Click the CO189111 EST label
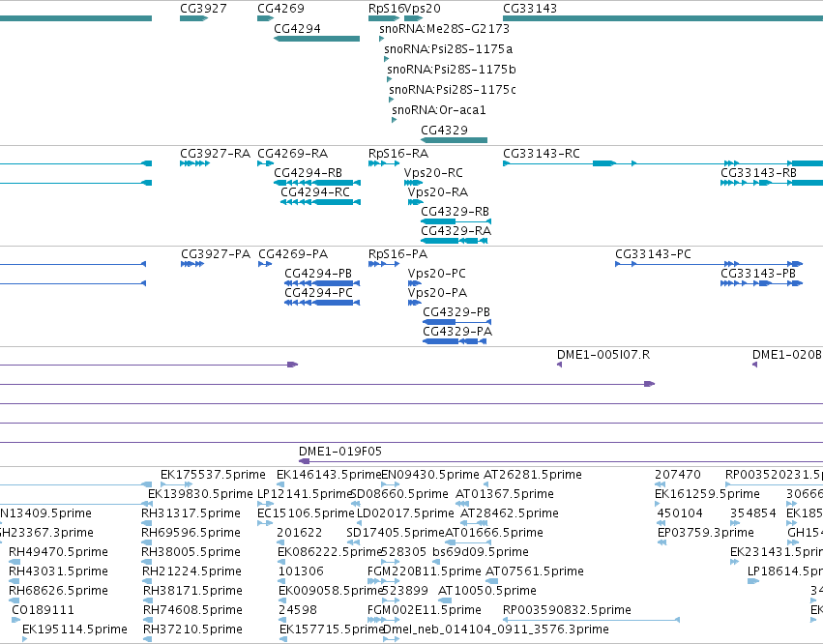Image resolution: width=823 pixels, height=644 pixels. [44, 610]
